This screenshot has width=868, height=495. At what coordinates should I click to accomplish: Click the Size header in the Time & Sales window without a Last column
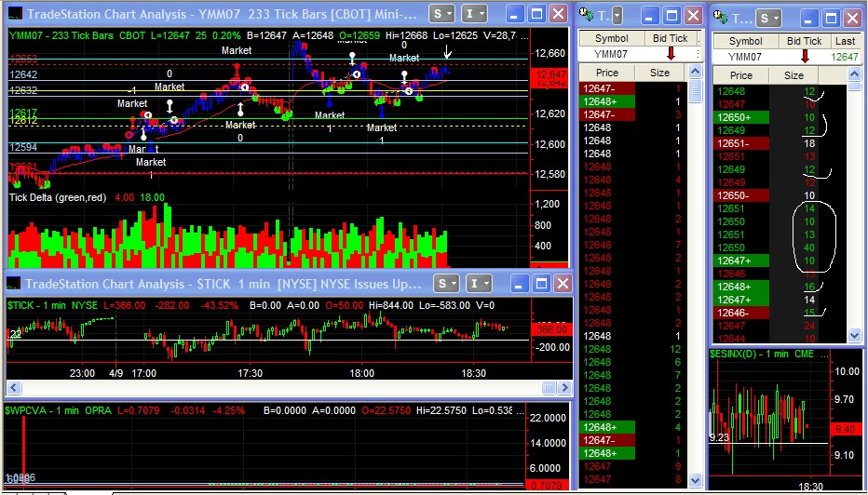pos(659,73)
